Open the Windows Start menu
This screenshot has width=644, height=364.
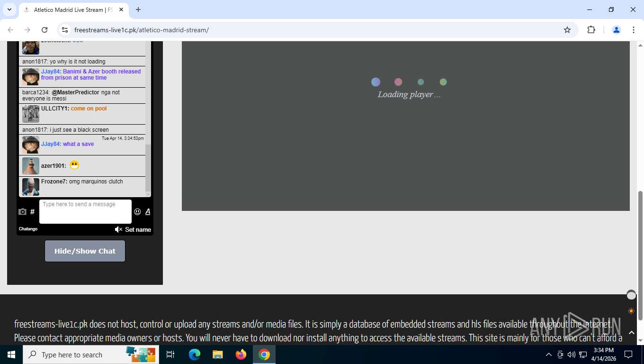point(11,355)
